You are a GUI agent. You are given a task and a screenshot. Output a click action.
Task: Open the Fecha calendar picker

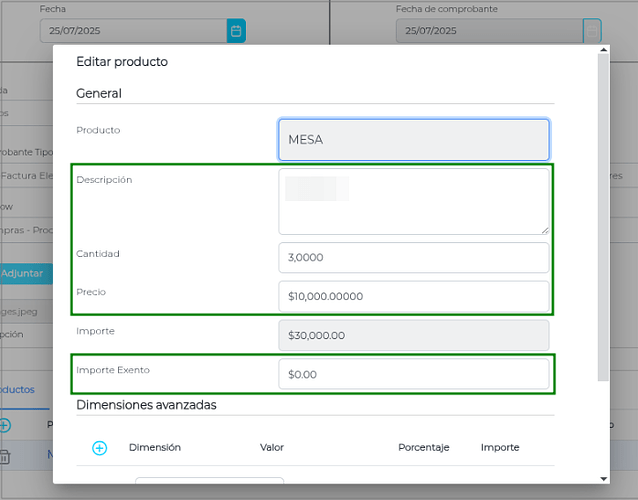click(236, 31)
